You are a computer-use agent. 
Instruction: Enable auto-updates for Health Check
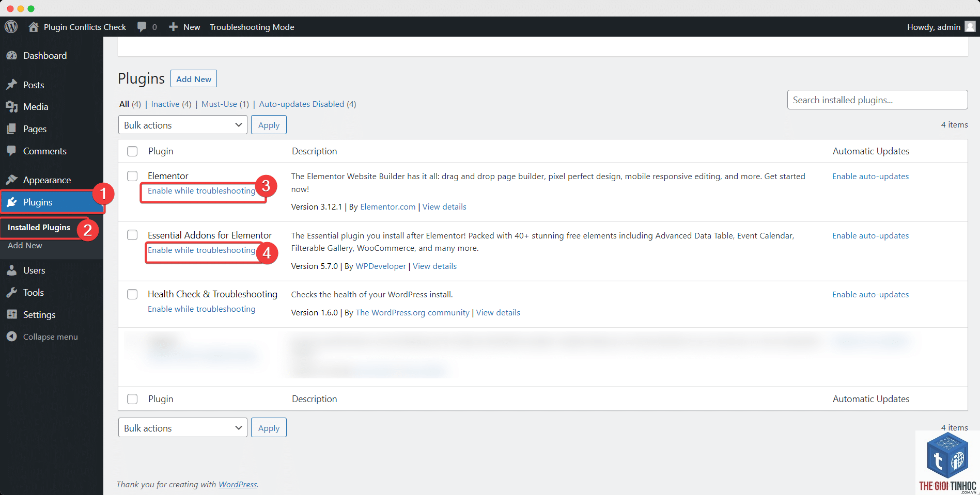870,295
